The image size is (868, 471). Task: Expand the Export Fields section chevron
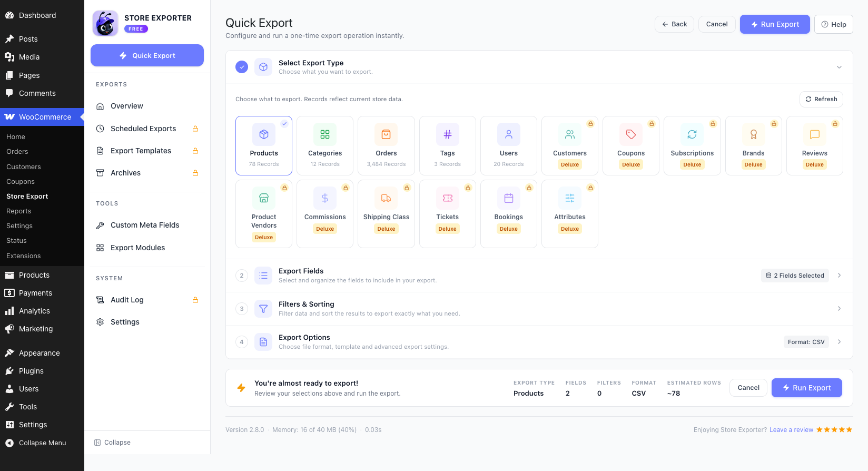click(839, 276)
